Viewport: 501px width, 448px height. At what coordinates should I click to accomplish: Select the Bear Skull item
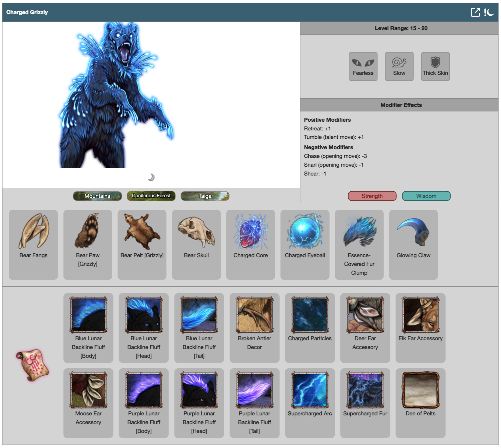(196, 232)
